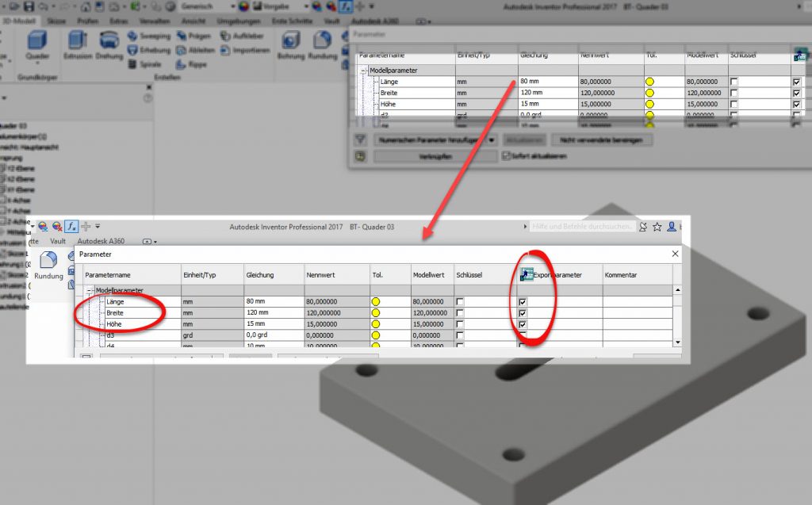Expand the dropdown arrow under the Quader button

click(x=37, y=63)
